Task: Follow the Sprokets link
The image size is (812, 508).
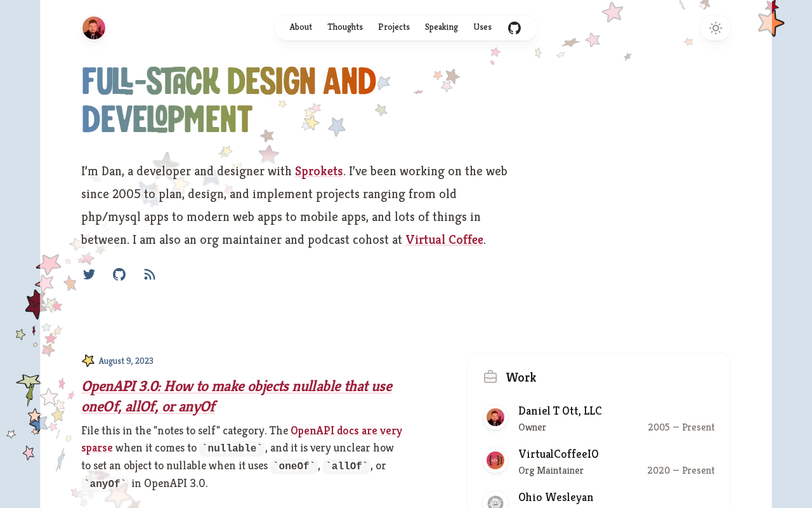Action: point(319,171)
